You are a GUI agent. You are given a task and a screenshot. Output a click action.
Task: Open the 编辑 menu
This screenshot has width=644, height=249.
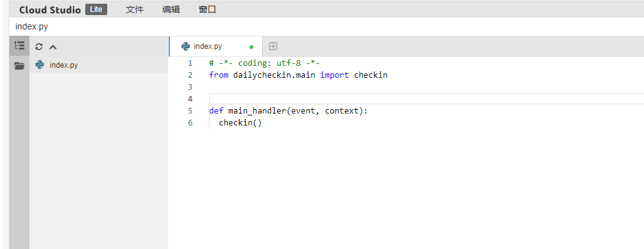pyautogui.click(x=171, y=9)
